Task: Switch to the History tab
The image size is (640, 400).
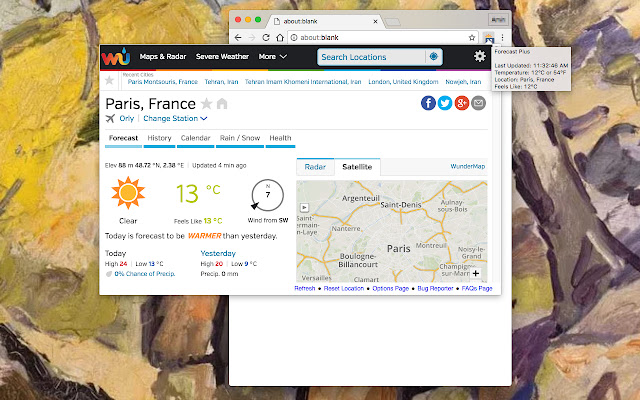Action: [x=159, y=139]
